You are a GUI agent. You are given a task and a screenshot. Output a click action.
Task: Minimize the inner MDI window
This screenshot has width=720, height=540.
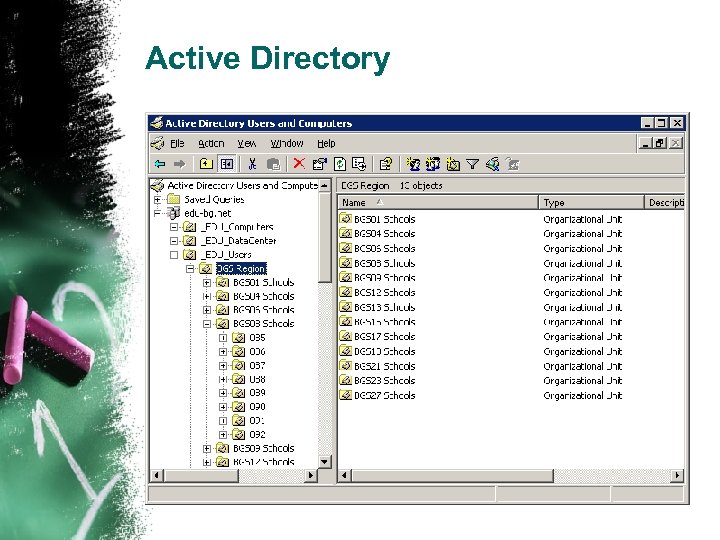646,143
